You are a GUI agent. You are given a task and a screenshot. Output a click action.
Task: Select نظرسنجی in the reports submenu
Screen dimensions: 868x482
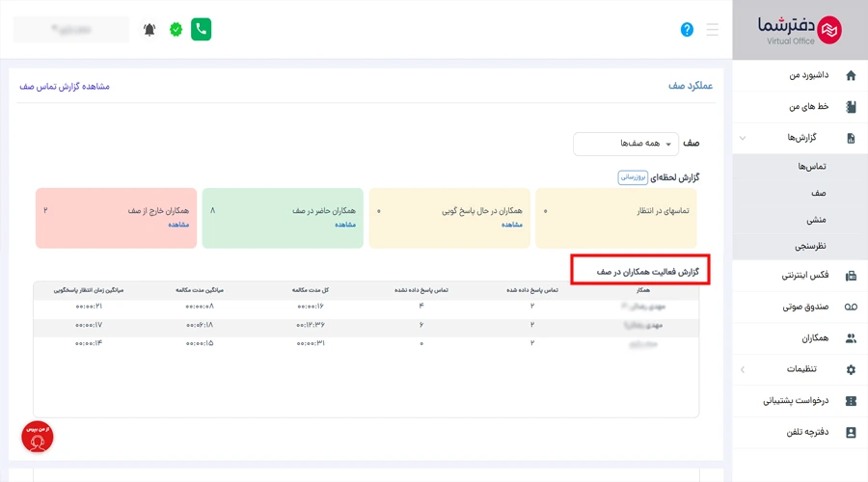coord(810,246)
